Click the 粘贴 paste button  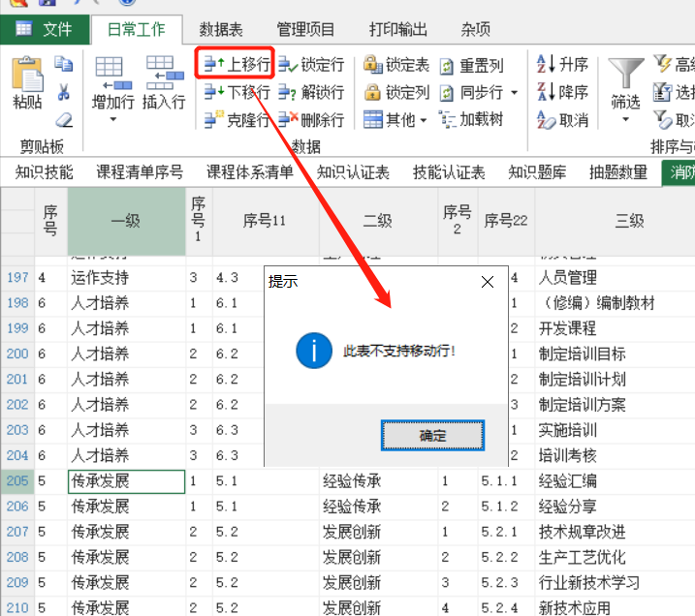pos(27,85)
